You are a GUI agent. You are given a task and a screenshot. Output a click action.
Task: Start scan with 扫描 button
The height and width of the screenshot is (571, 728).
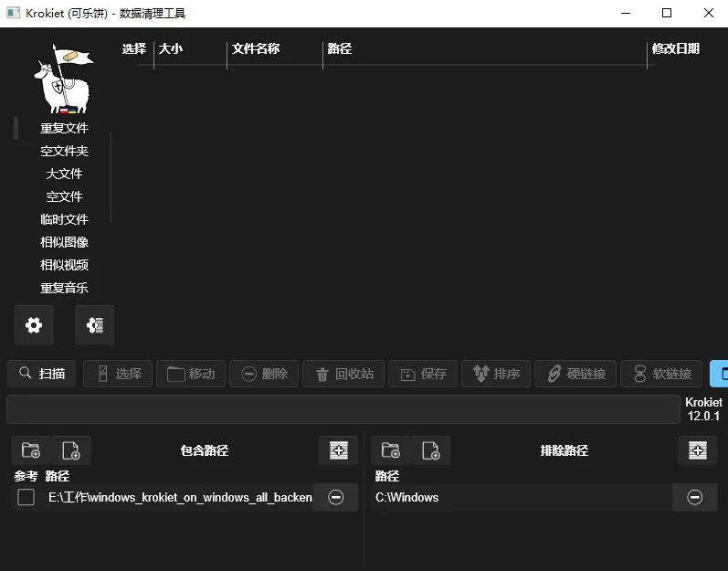click(x=41, y=374)
